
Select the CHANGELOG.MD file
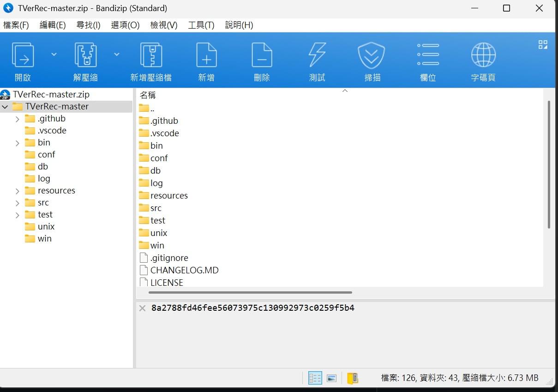coord(179,271)
